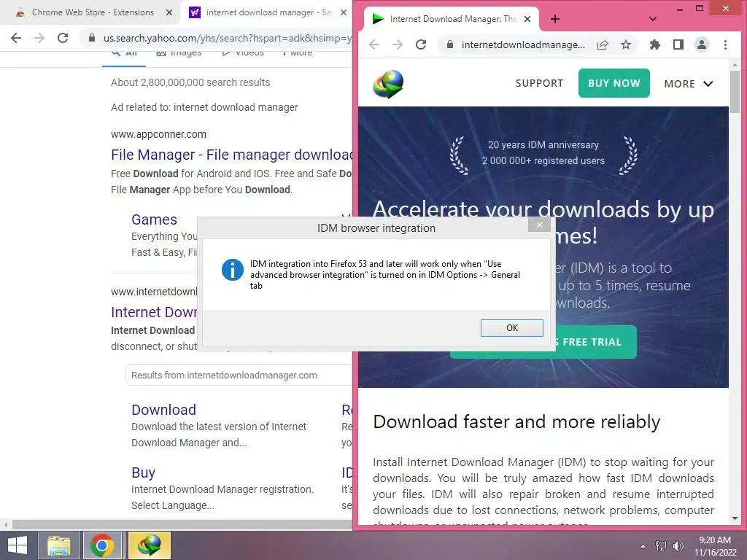Click the internetdownloadmanager address bar
The image size is (747, 560).
click(523, 44)
